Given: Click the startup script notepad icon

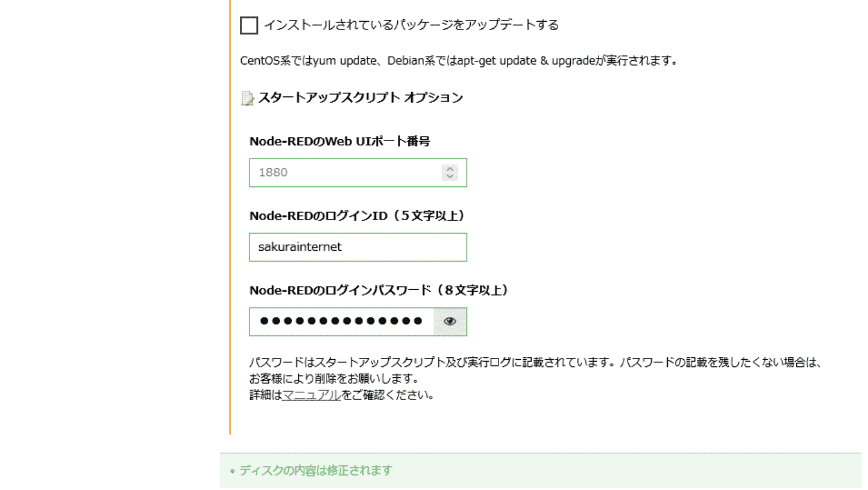Looking at the screenshot, I should click(247, 98).
